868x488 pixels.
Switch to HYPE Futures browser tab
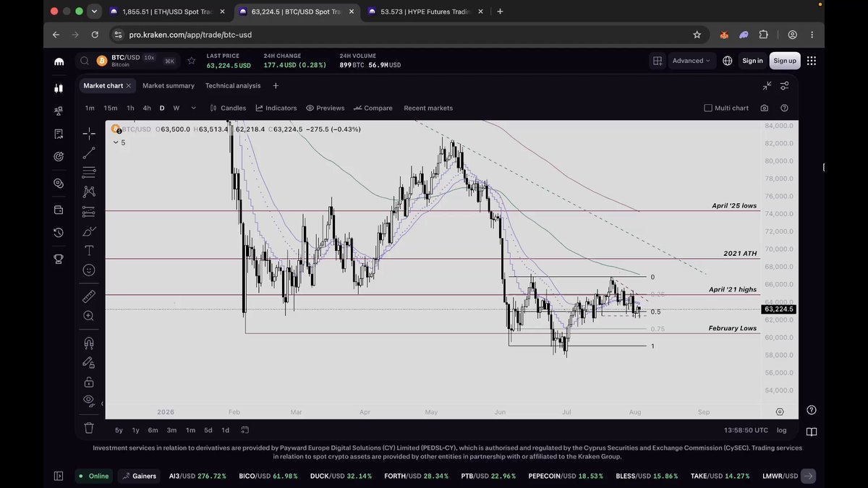pyautogui.click(x=425, y=12)
